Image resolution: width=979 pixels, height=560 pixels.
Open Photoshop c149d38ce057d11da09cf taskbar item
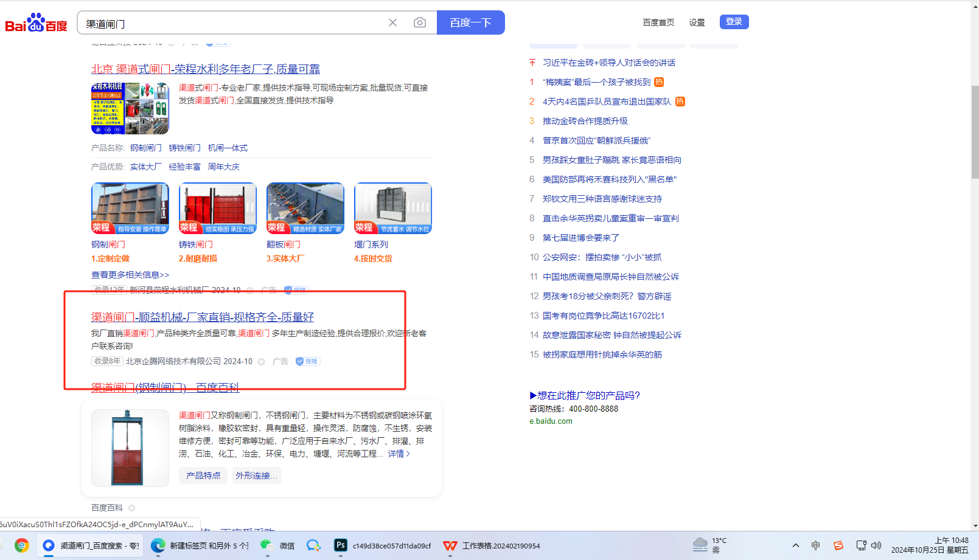coord(383,545)
